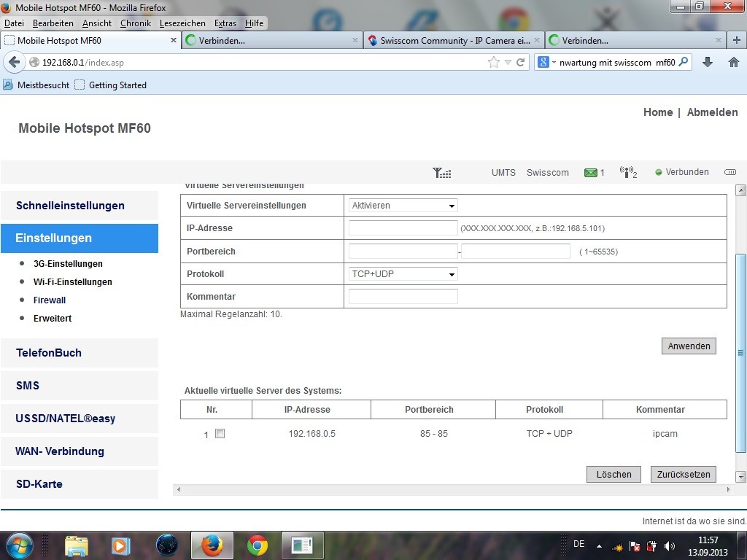The height and width of the screenshot is (560, 747).
Task: Click the Firefox back arrow button
Action: 14,62
